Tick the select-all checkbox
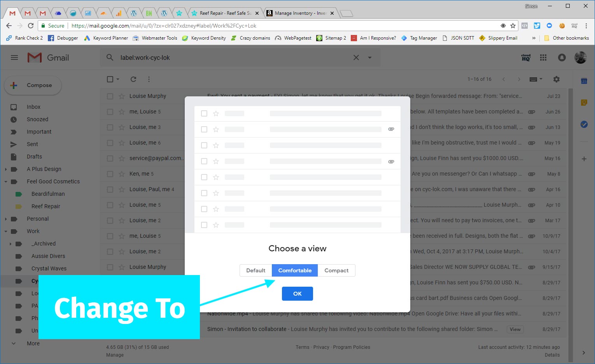 [110, 79]
